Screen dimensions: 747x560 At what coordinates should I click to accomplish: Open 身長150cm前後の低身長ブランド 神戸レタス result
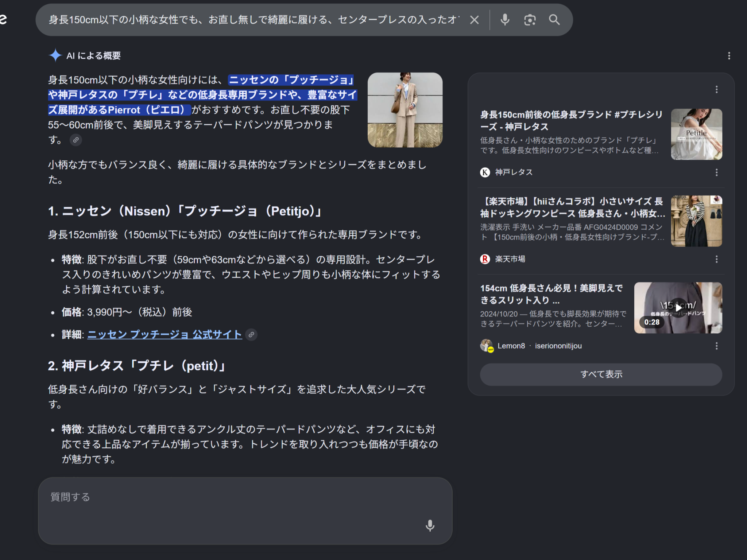(571, 121)
